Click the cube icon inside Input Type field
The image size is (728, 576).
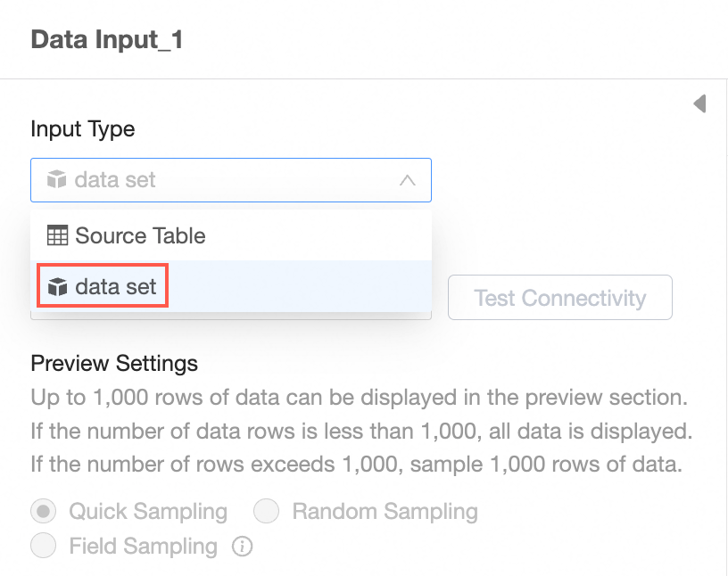tap(57, 180)
